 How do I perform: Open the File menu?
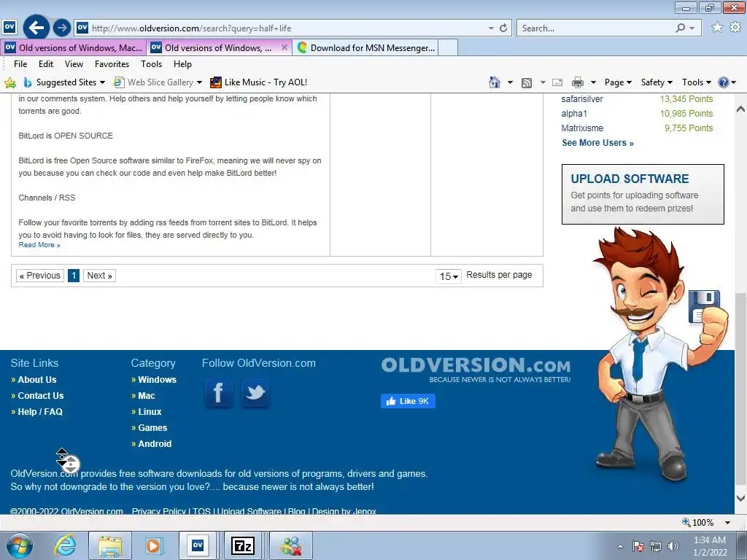20,64
